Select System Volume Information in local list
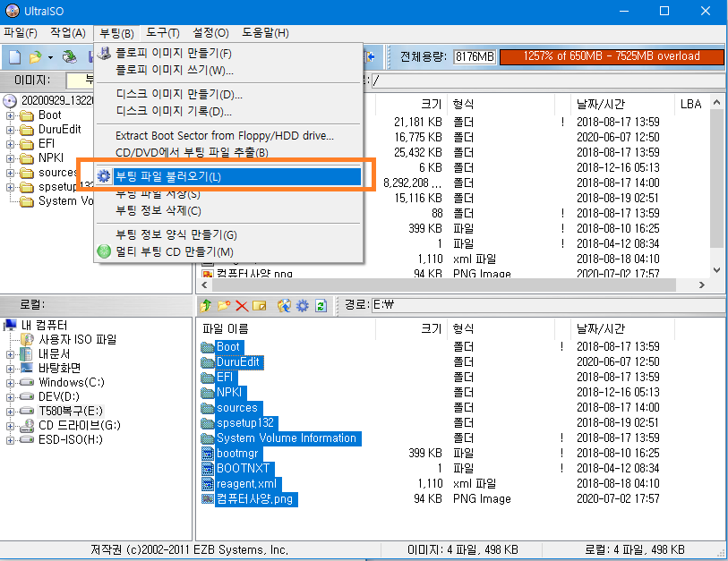Viewport: 728px width, 561px height. pyautogui.click(x=287, y=438)
